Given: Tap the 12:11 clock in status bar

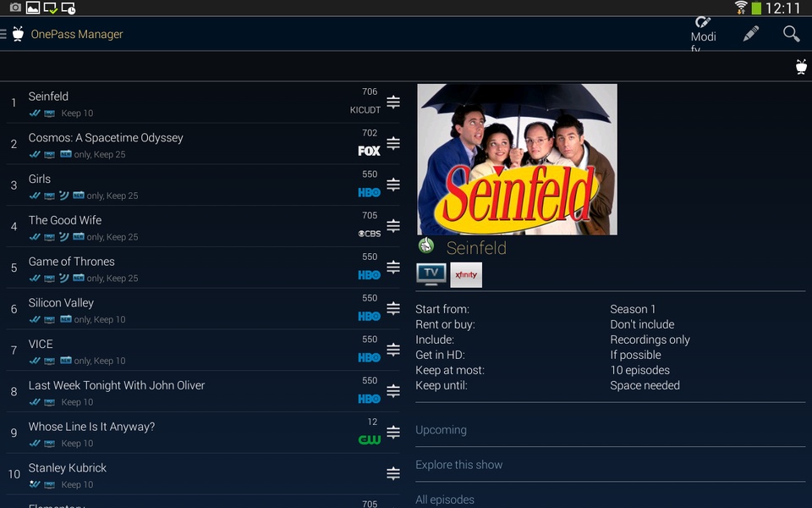Looking at the screenshot, I should tap(783, 8).
